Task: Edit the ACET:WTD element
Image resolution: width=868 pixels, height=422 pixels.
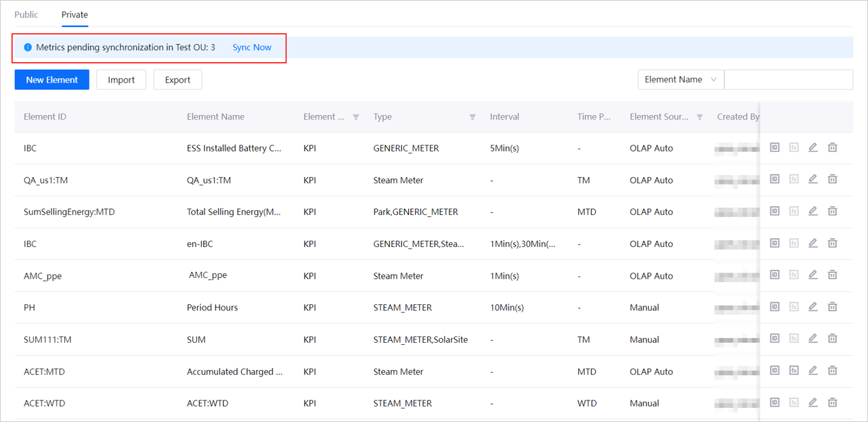Action: [x=813, y=402]
